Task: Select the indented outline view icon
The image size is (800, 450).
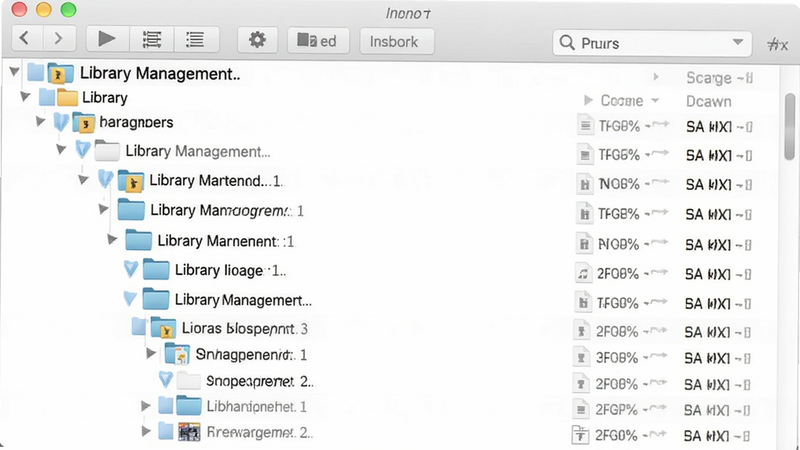Action: [x=152, y=39]
